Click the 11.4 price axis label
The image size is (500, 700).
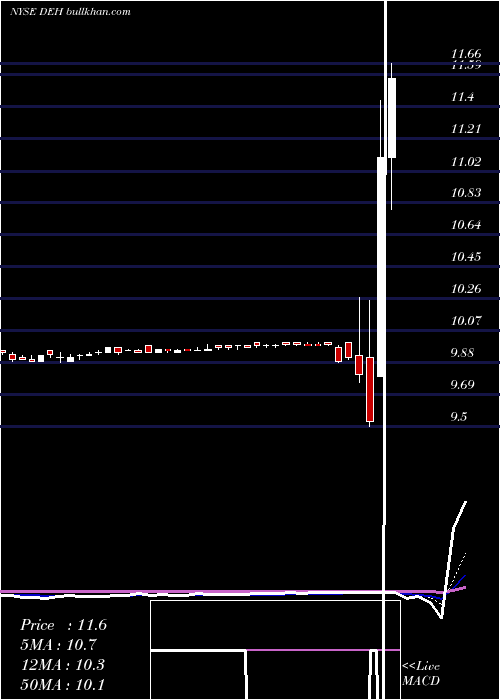462,97
